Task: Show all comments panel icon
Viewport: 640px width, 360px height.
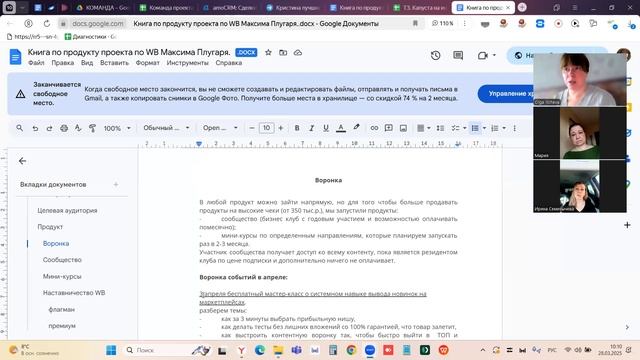Action: point(458,55)
